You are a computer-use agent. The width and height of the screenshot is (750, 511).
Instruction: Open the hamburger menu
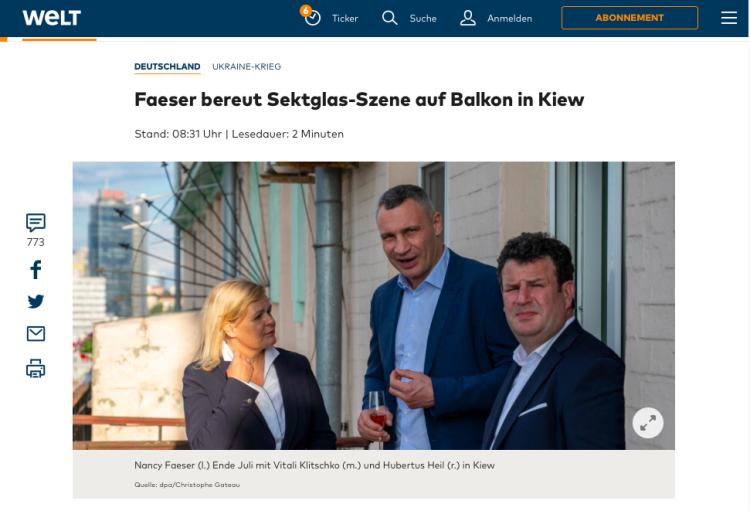coord(729,18)
